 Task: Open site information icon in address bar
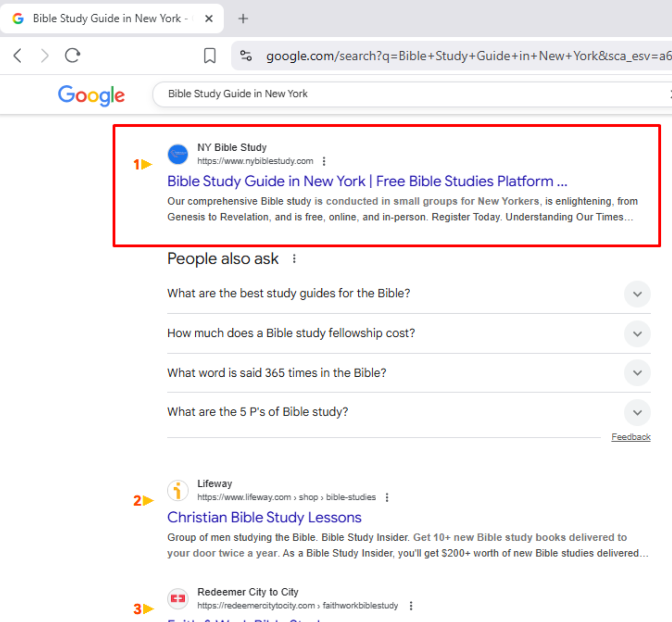246,56
